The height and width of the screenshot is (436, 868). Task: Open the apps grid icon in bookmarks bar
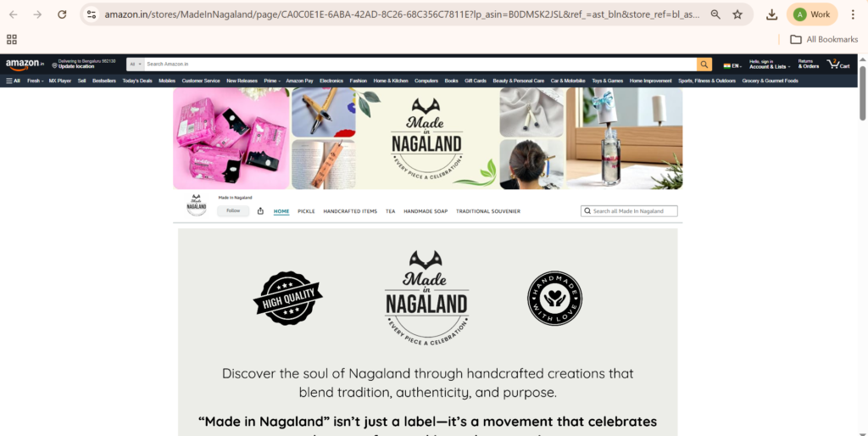click(x=12, y=39)
